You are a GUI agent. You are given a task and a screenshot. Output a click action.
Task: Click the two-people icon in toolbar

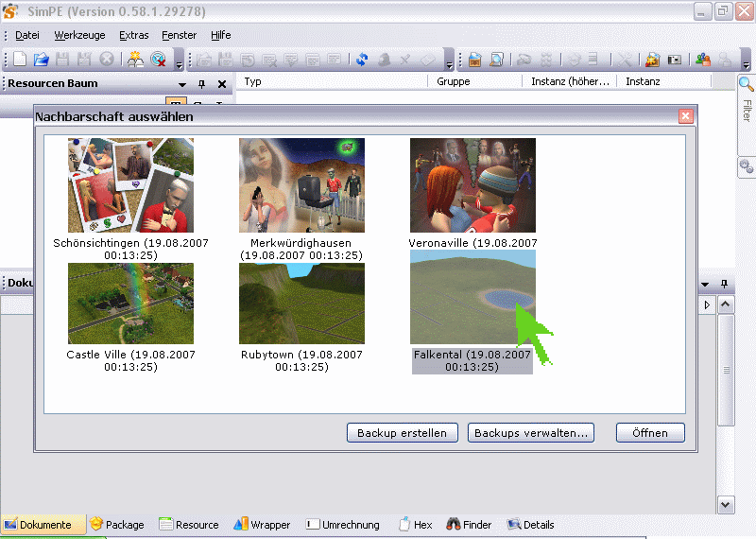pyautogui.click(x=702, y=60)
